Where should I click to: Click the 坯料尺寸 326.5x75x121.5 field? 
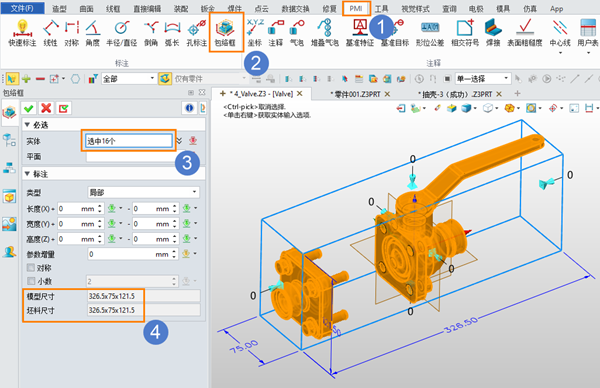143,310
